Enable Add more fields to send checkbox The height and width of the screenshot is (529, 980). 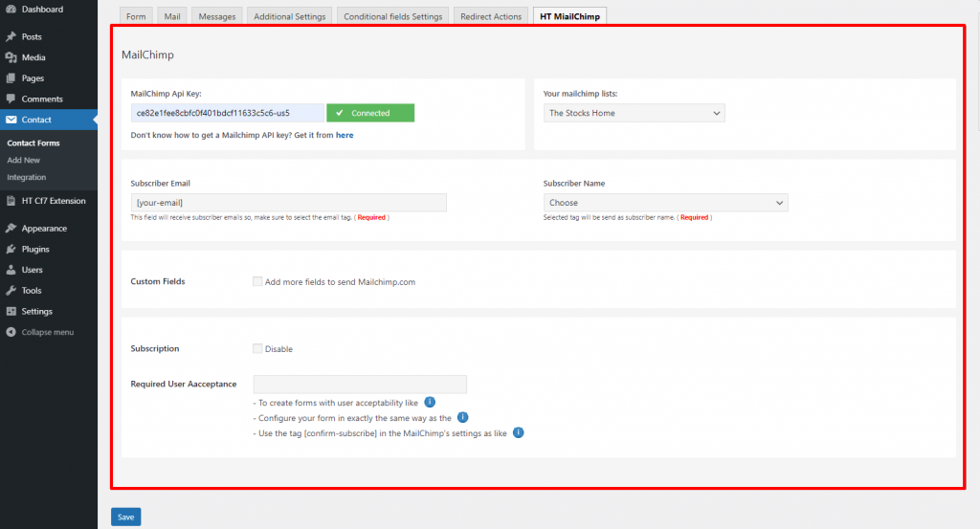pos(257,281)
